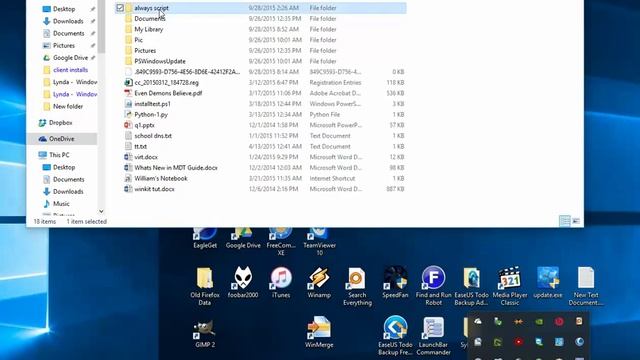Viewport: 640px width, 360px height.
Task: Select Whats New in MDT Guide.docx
Action: pos(260,168)
